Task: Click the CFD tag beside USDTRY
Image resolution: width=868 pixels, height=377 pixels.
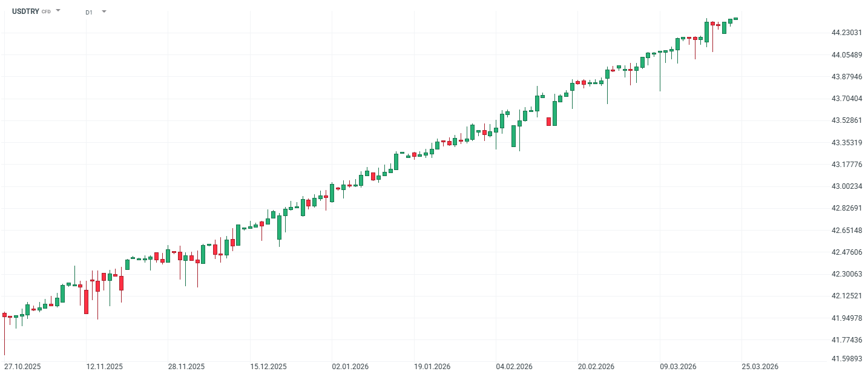Action: point(46,11)
